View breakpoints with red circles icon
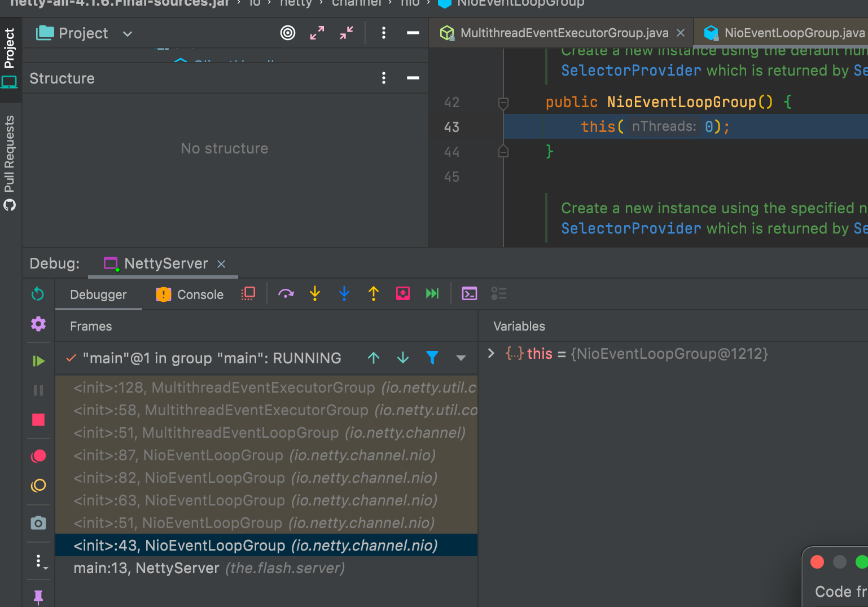 (38, 456)
